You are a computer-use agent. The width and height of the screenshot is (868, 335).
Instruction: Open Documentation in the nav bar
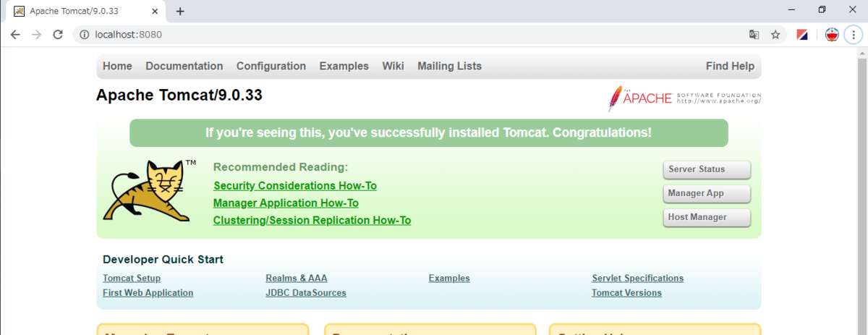[184, 66]
